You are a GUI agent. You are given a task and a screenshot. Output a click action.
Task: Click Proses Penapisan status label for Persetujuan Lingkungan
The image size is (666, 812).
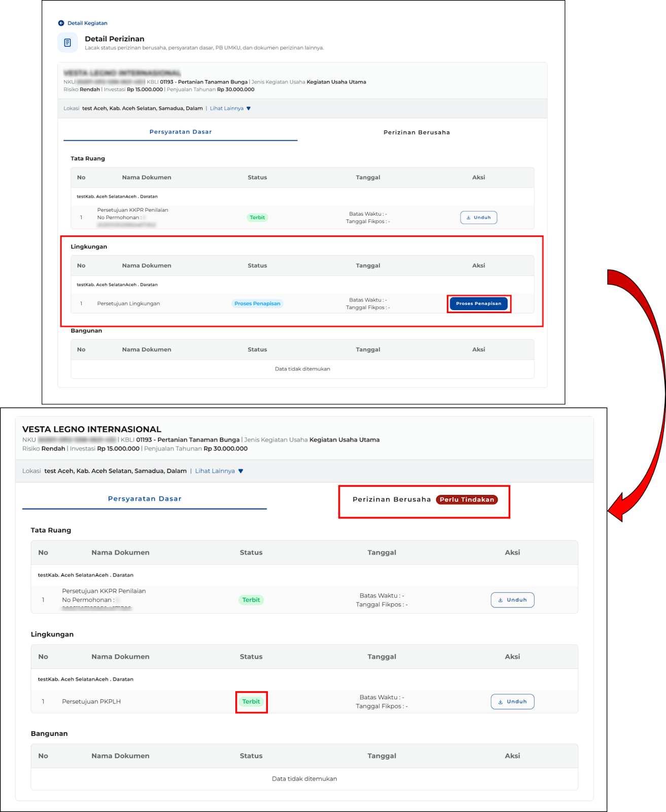(257, 304)
